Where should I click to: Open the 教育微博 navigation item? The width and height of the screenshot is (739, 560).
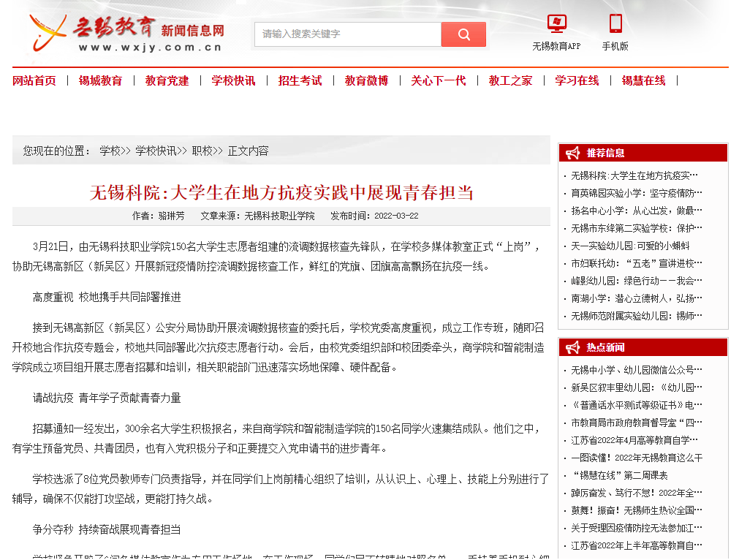point(366,80)
